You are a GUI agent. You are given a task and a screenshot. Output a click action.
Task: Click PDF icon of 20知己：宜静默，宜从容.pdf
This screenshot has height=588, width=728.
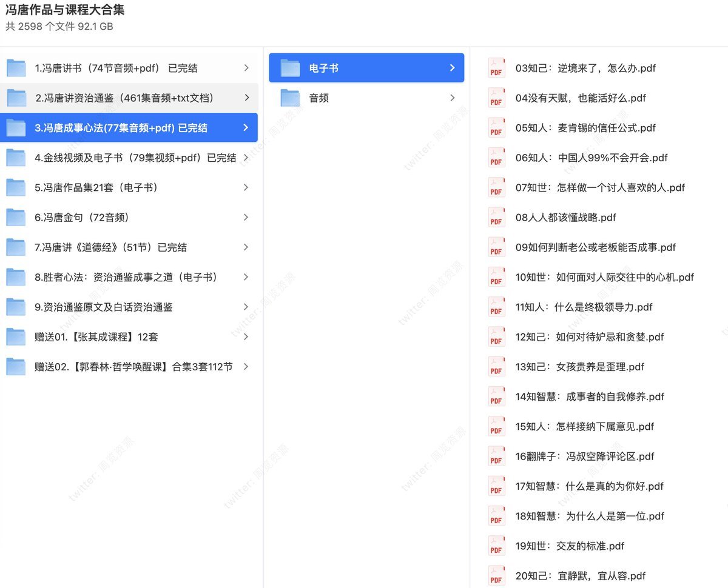click(x=497, y=576)
